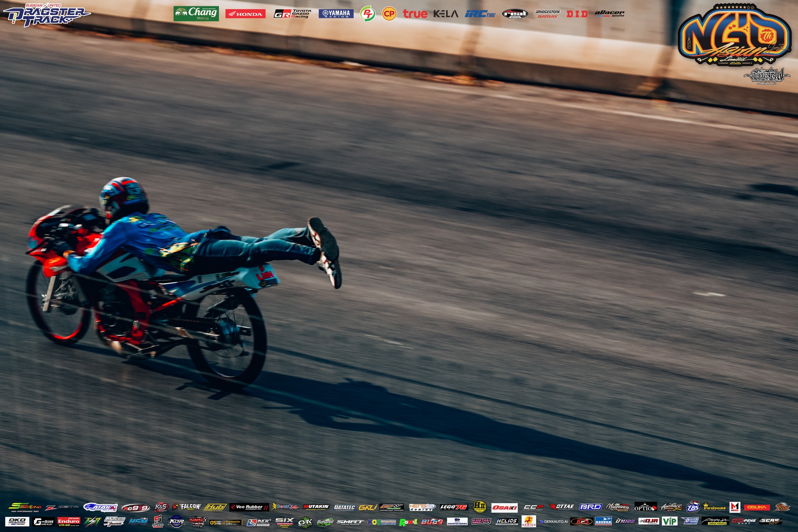Click the blue Ashuka logo
This screenshot has height=532, width=798.
tap(604, 521)
